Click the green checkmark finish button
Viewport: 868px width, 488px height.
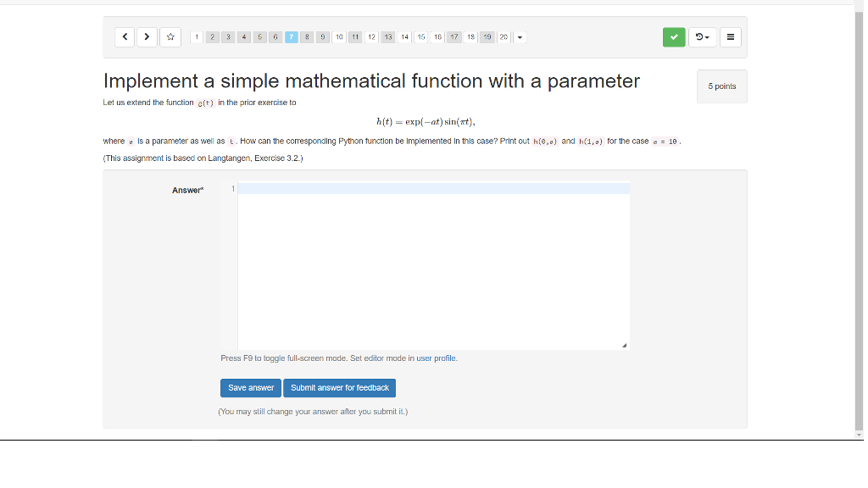click(674, 37)
